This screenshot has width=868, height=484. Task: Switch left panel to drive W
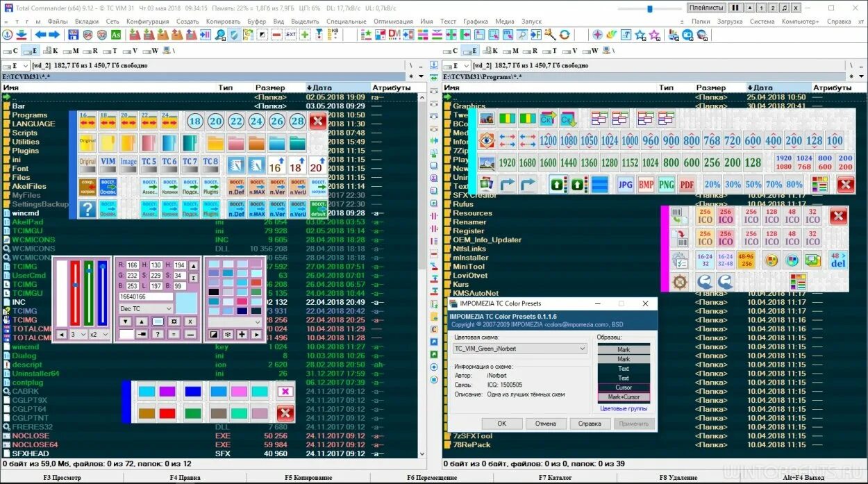click(150, 51)
